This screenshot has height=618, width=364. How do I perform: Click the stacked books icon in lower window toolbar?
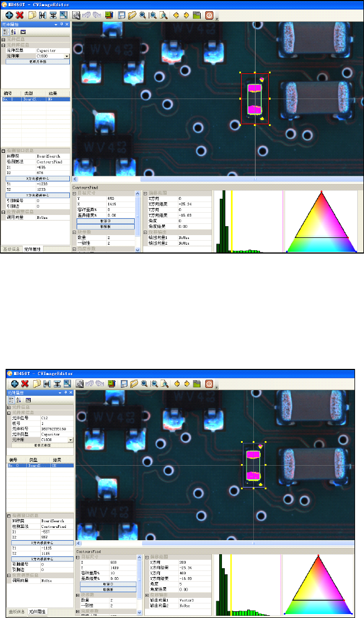coord(112,383)
